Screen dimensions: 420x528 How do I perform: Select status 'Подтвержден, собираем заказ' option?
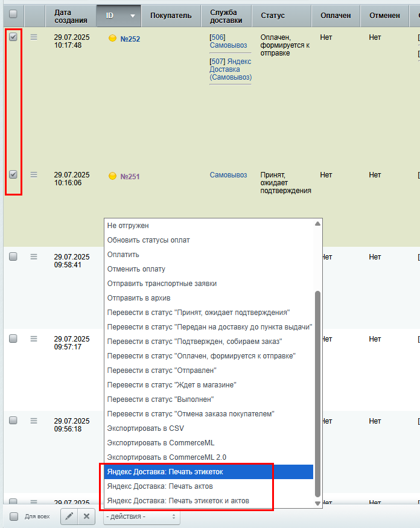[208, 342]
